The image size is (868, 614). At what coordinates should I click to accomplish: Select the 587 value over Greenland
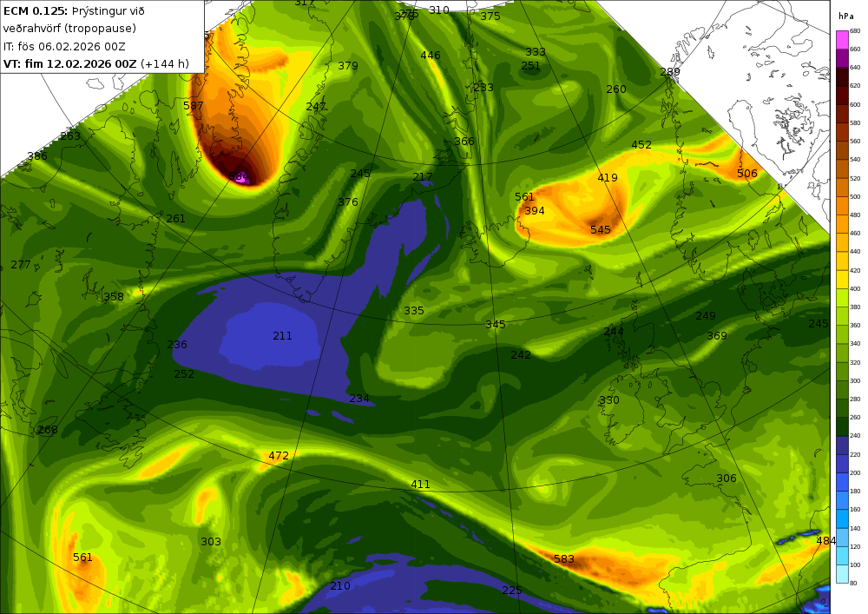click(194, 105)
